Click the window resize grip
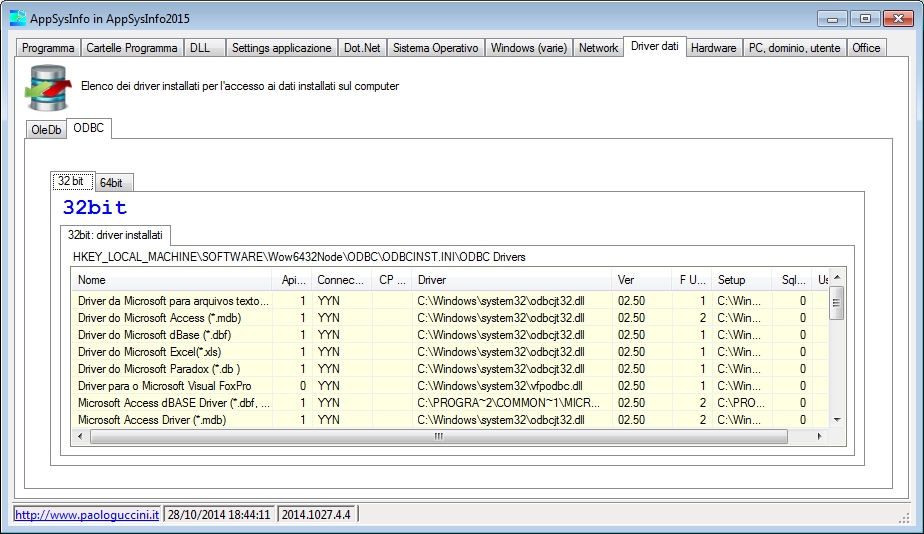924x534 pixels. tap(904, 517)
